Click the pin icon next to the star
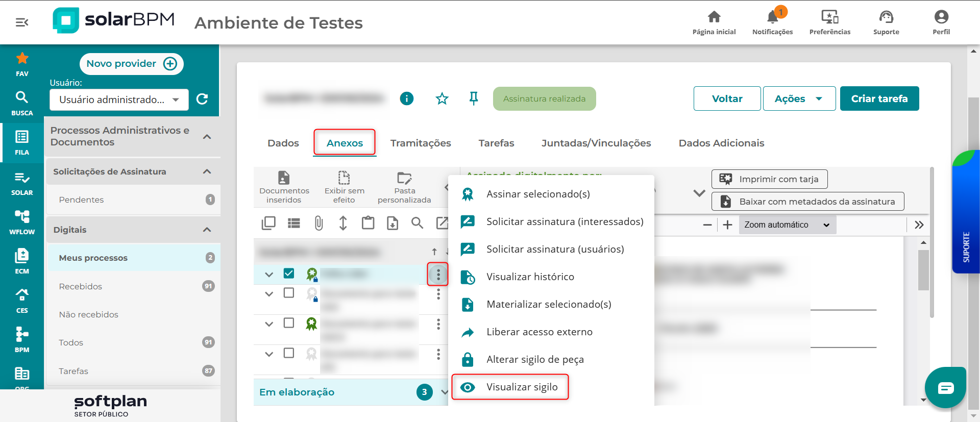 474,98
